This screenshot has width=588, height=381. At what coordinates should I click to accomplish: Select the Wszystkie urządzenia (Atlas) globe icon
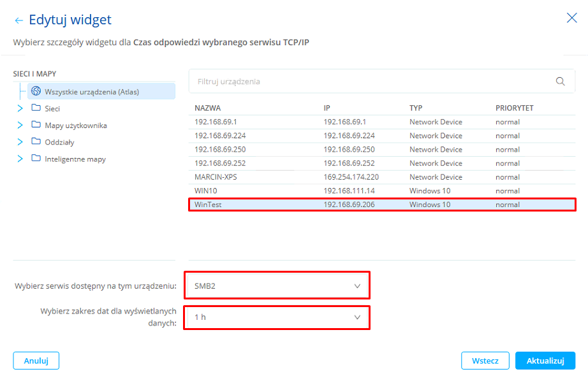point(36,92)
